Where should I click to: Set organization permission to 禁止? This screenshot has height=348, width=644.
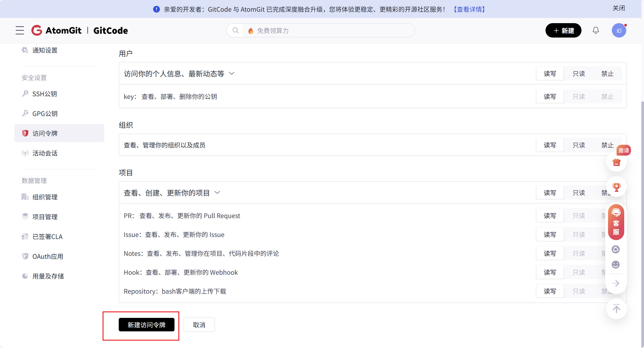click(x=607, y=145)
